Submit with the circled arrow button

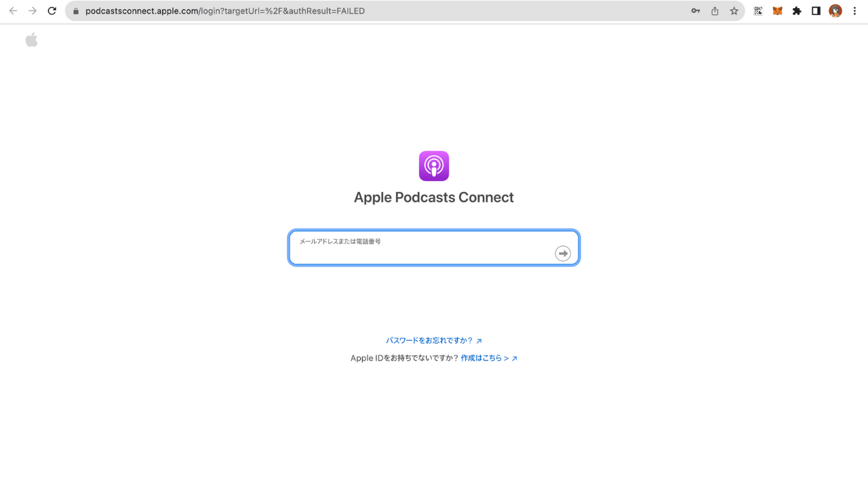click(x=563, y=253)
